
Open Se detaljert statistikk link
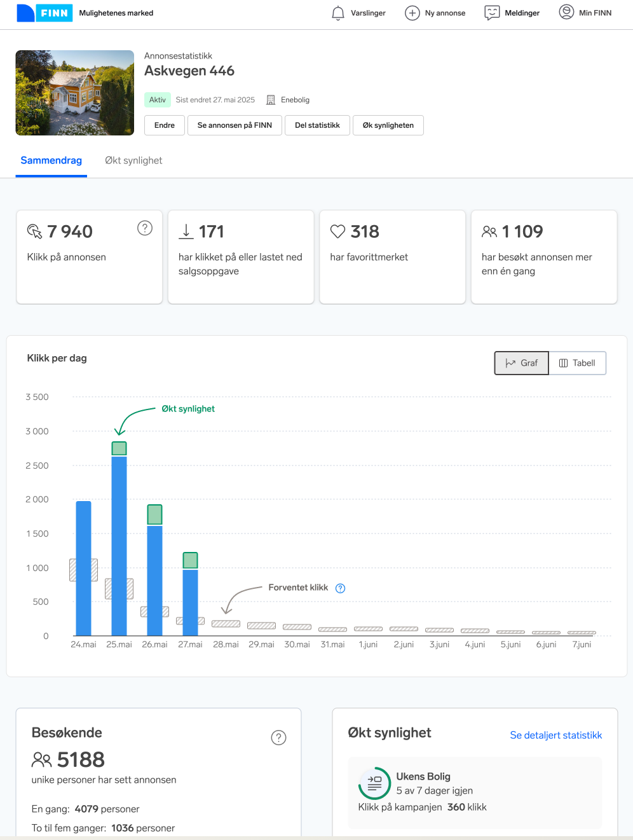click(556, 735)
